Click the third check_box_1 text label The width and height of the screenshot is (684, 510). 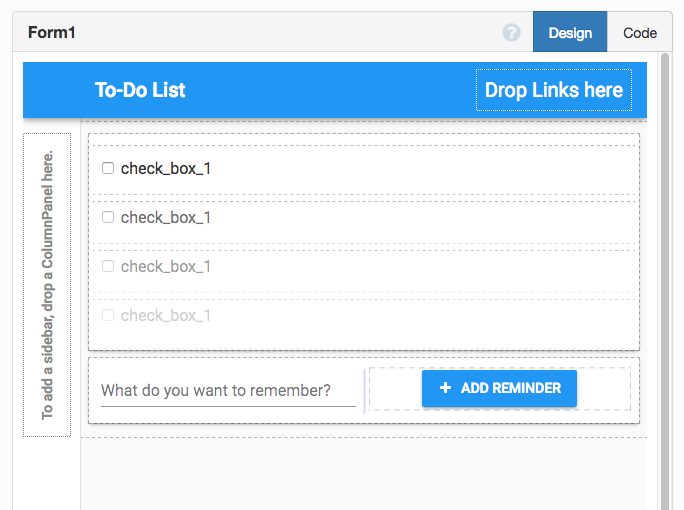click(x=166, y=266)
